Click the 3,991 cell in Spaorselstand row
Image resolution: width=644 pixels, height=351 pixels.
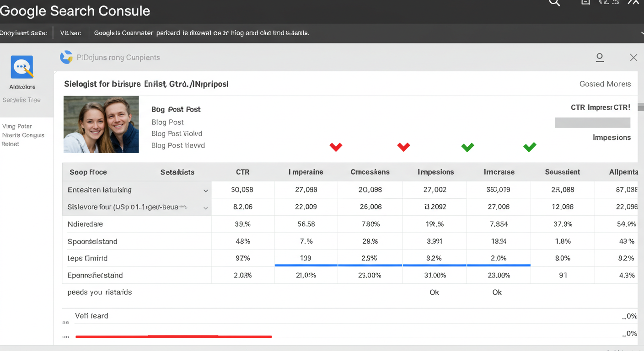click(x=434, y=241)
